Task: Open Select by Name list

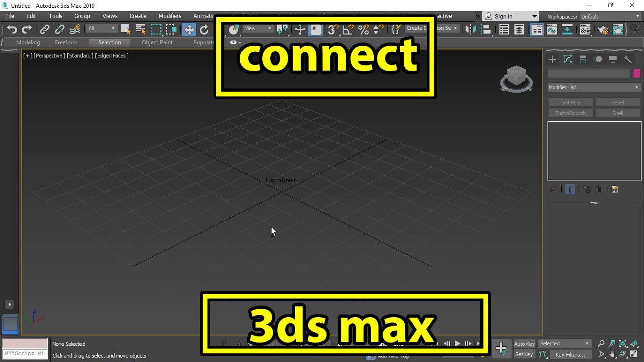Action: pos(141,29)
